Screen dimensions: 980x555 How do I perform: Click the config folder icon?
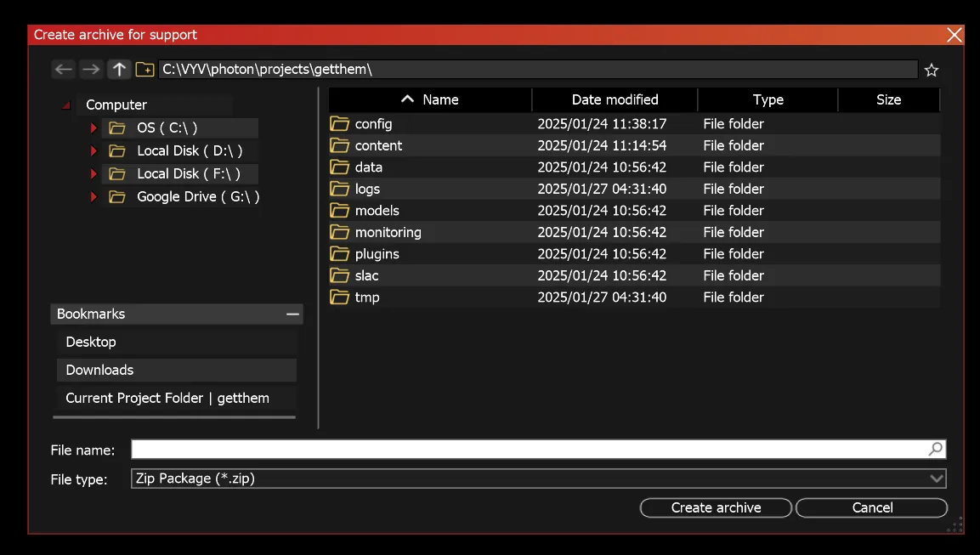[x=339, y=124]
